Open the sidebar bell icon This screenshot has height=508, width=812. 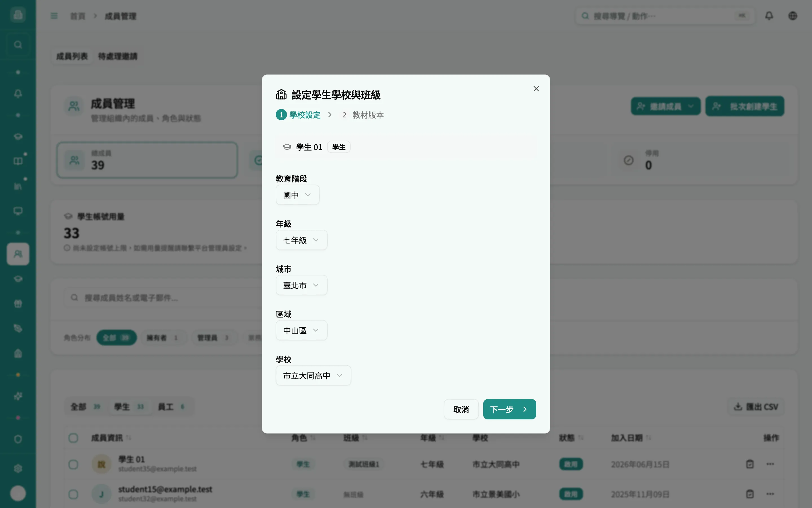[x=18, y=93]
